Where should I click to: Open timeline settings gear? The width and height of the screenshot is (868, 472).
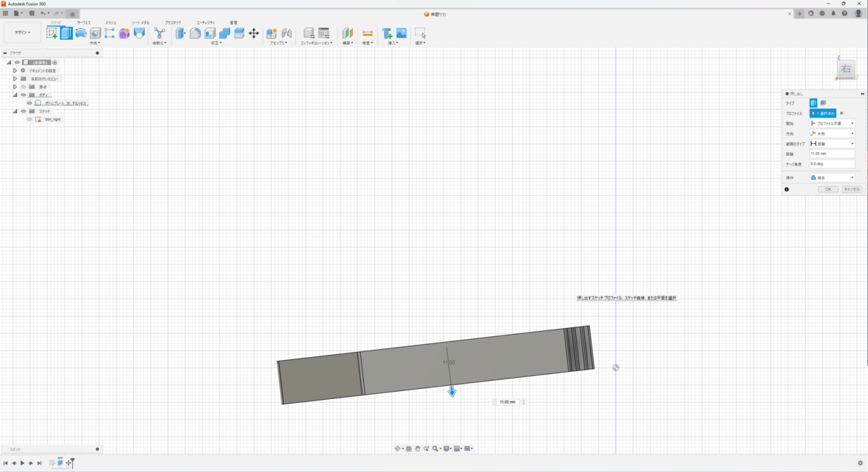click(860, 463)
